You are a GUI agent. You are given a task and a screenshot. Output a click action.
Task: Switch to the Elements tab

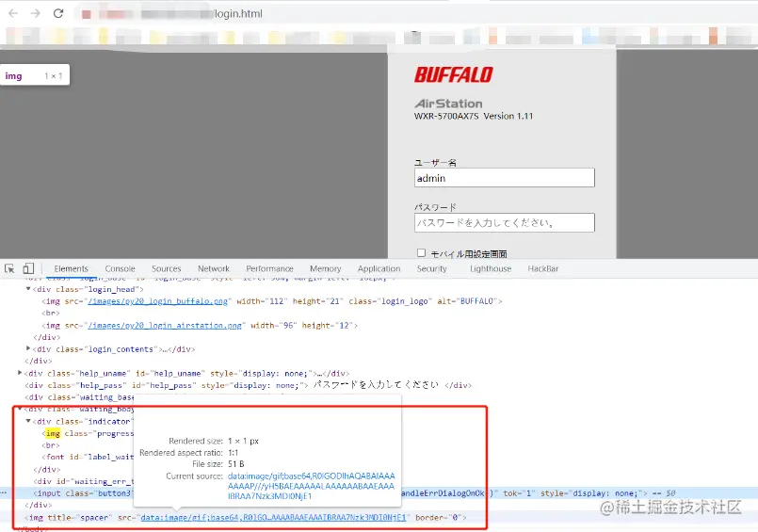(x=71, y=268)
